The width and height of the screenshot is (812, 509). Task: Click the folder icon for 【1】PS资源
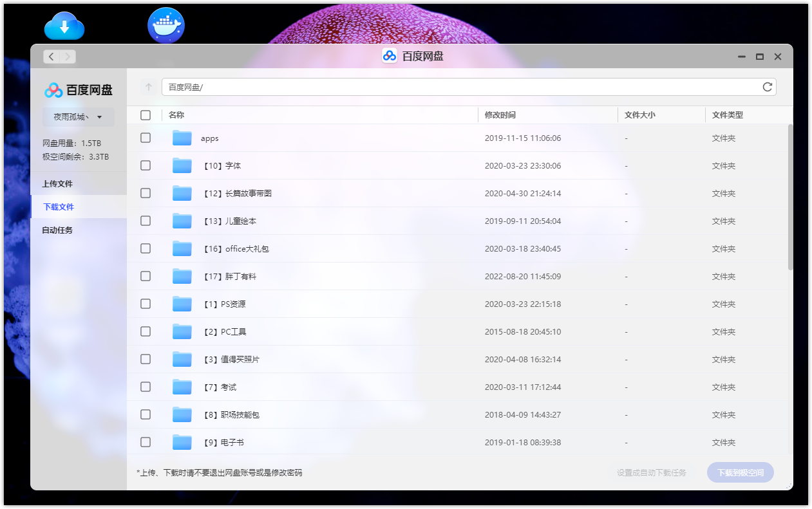coord(182,304)
